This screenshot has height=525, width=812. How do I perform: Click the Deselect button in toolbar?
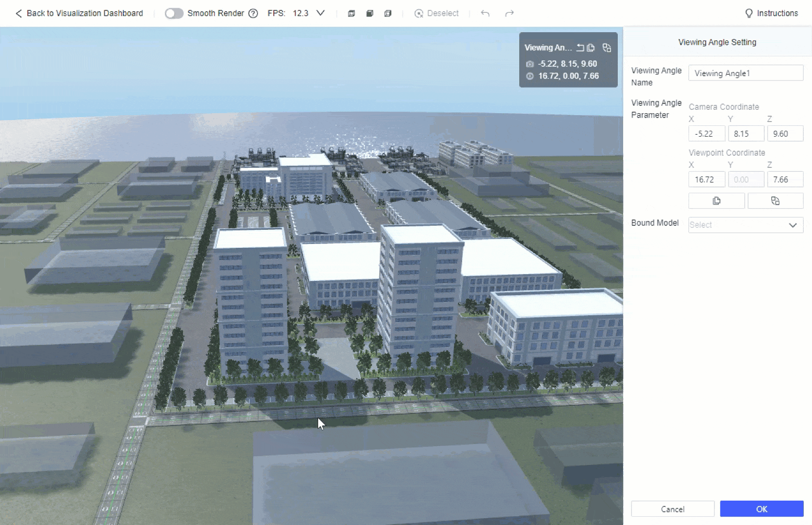[436, 14]
